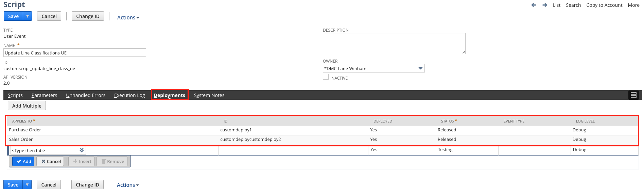The width and height of the screenshot is (644, 195).
Task: Open the Parameters tab
Action: coord(44,95)
